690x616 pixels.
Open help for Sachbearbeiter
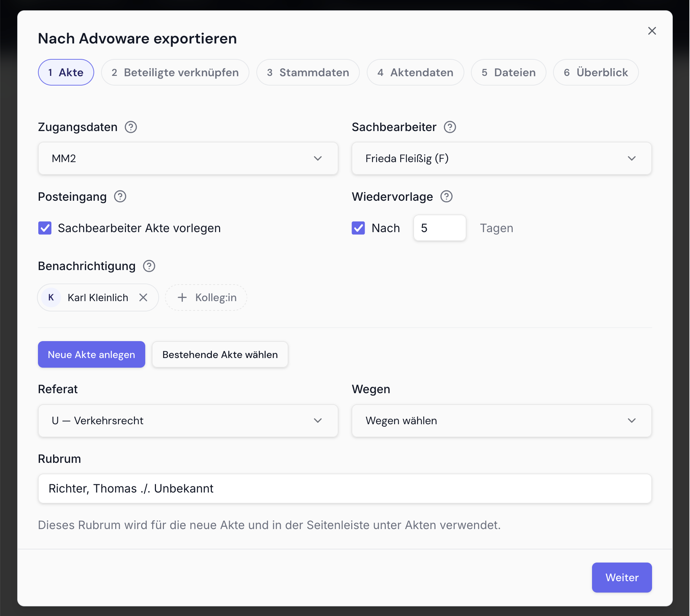[450, 127]
